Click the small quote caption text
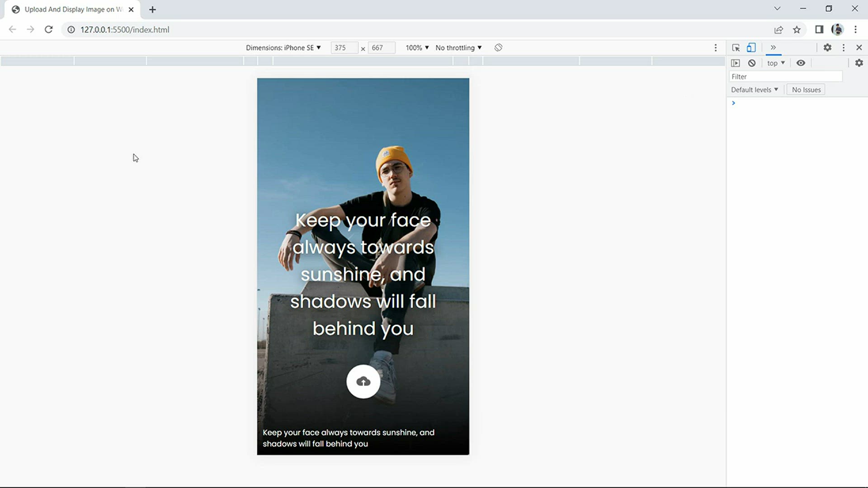Screen dimensions: 868x488 tap(349, 438)
